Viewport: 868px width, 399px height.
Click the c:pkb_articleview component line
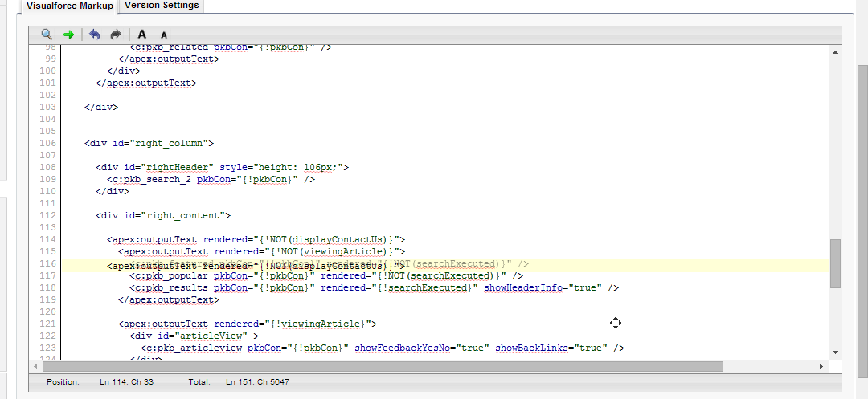(x=383, y=348)
